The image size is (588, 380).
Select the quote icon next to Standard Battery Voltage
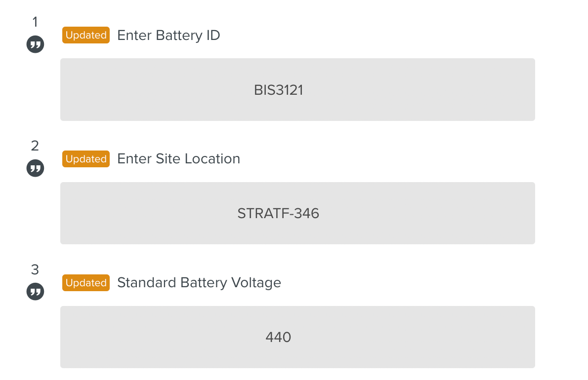click(x=35, y=292)
